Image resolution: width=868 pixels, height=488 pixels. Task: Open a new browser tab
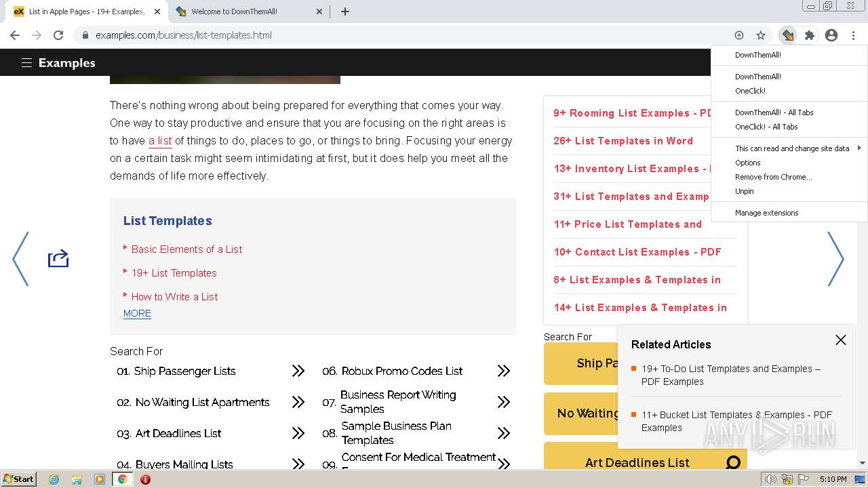[345, 12]
